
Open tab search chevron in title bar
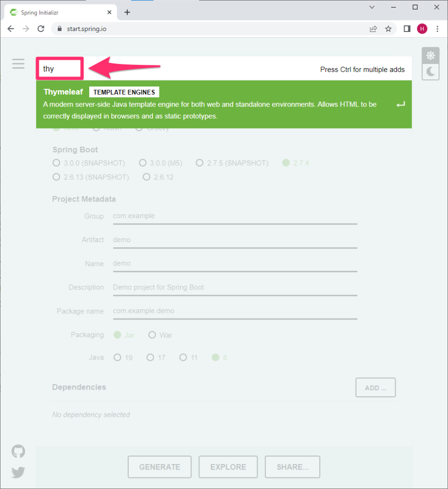coord(372,7)
